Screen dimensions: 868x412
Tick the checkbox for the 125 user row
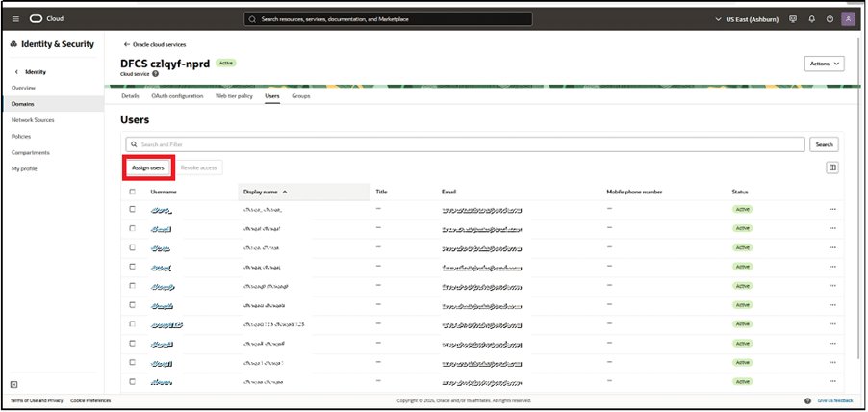tap(132, 324)
